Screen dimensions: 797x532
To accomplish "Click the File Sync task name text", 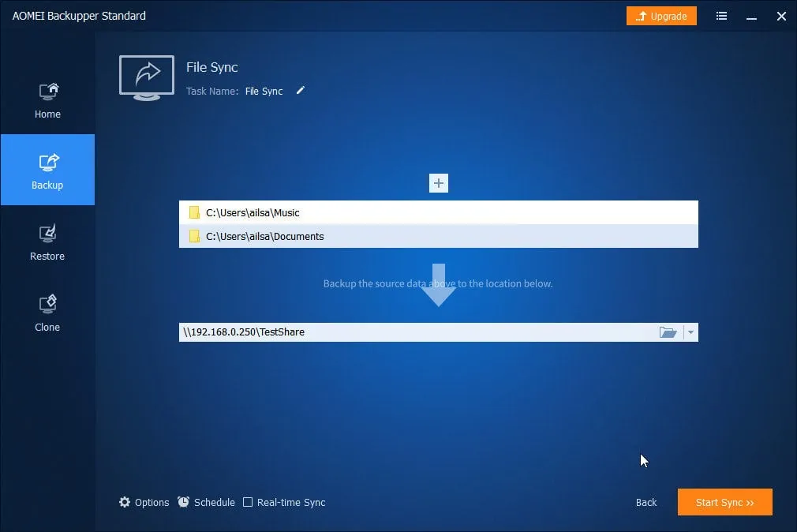I will click(x=264, y=91).
